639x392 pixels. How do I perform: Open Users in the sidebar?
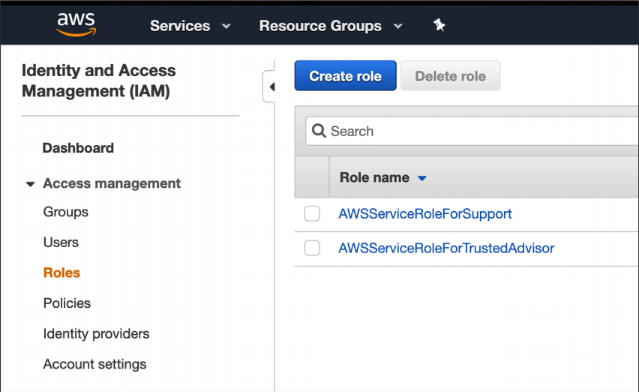click(61, 242)
